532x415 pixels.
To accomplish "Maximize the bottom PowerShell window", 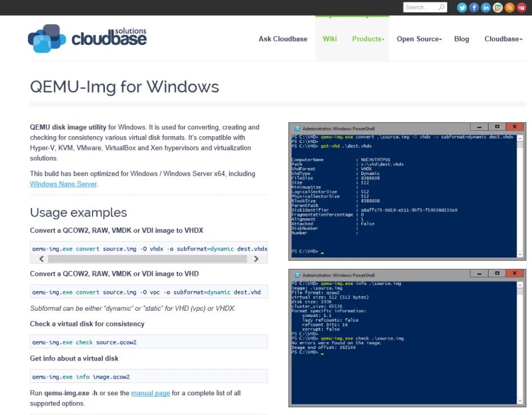I will 497,273.
